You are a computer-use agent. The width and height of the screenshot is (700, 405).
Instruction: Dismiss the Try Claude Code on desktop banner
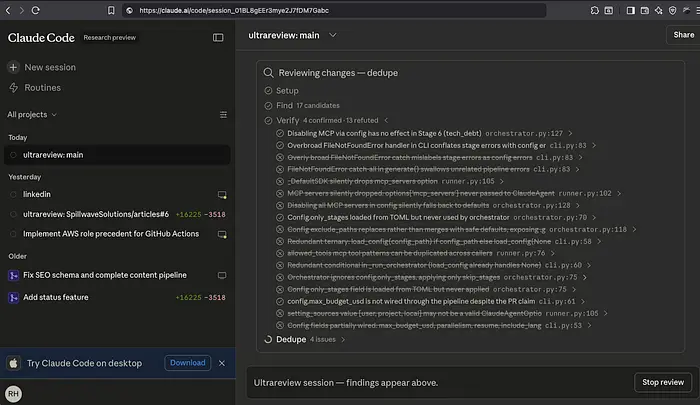click(x=222, y=363)
